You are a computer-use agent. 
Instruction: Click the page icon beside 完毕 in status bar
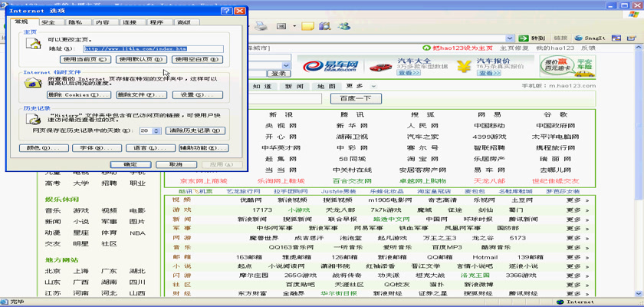4,302
